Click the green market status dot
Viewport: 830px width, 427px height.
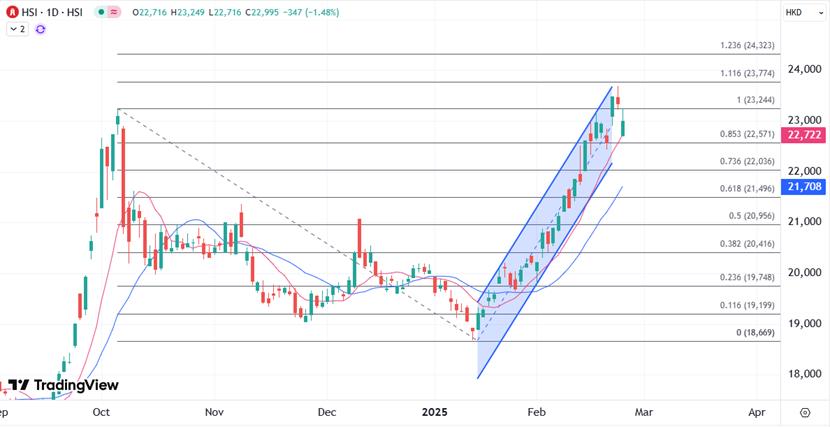(x=100, y=11)
